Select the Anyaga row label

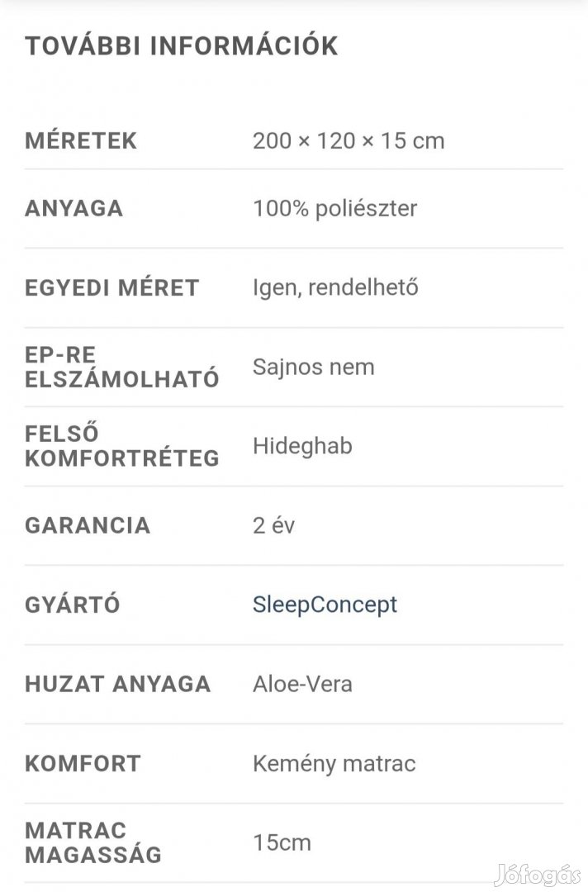point(74,208)
